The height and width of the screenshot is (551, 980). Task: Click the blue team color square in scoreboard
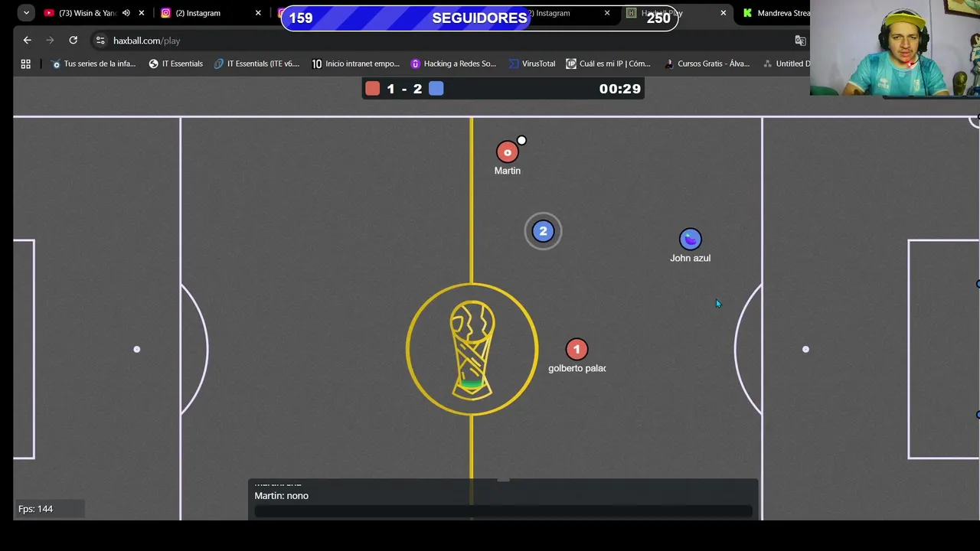pos(436,89)
